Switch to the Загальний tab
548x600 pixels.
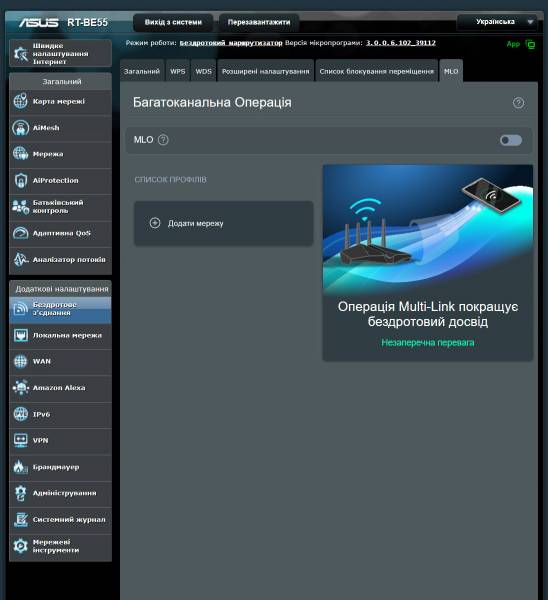click(142, 71)
